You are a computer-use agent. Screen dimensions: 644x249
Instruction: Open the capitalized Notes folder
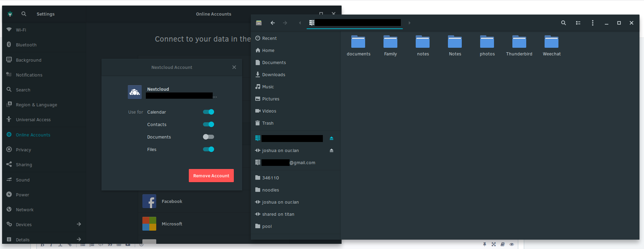(x=455, y=45)
